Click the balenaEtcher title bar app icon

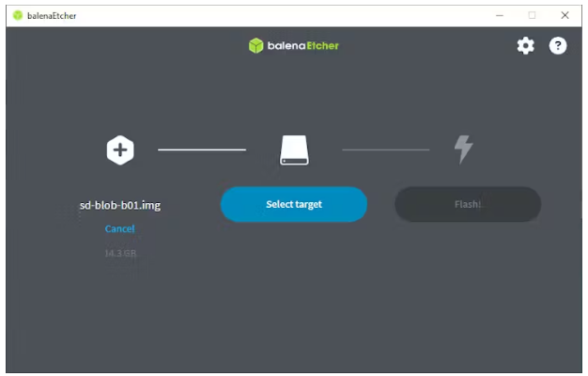click(x=17, y=15)
